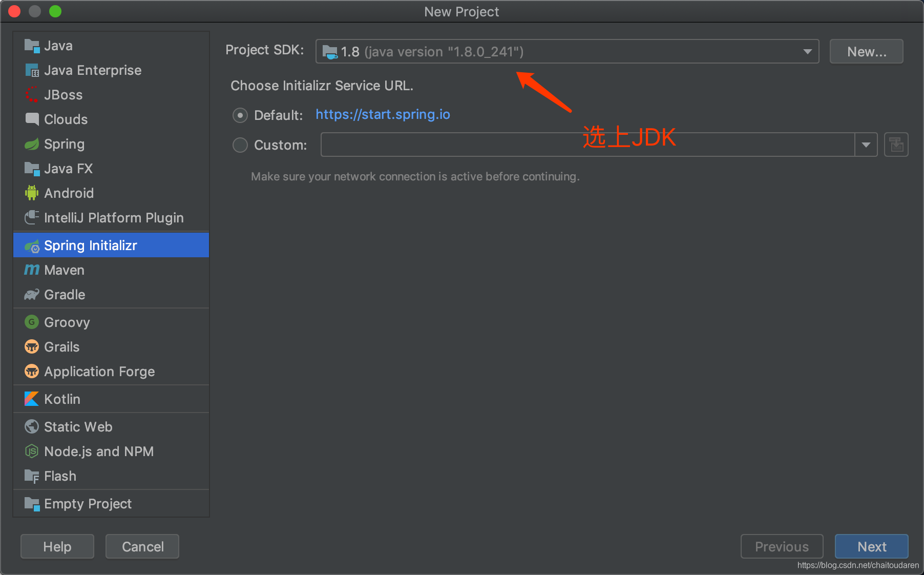Click the green Spring leaf icon

click(32, 144)
